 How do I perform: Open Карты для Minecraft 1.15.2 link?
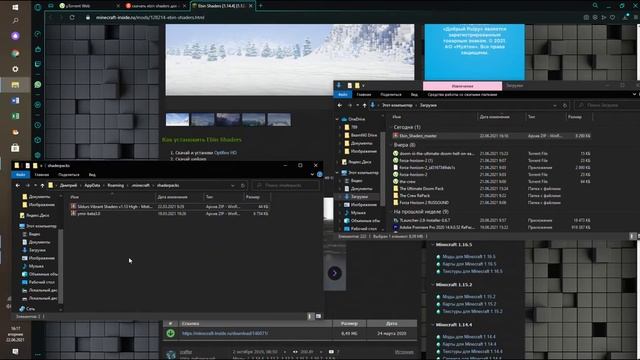coord(469,304)
